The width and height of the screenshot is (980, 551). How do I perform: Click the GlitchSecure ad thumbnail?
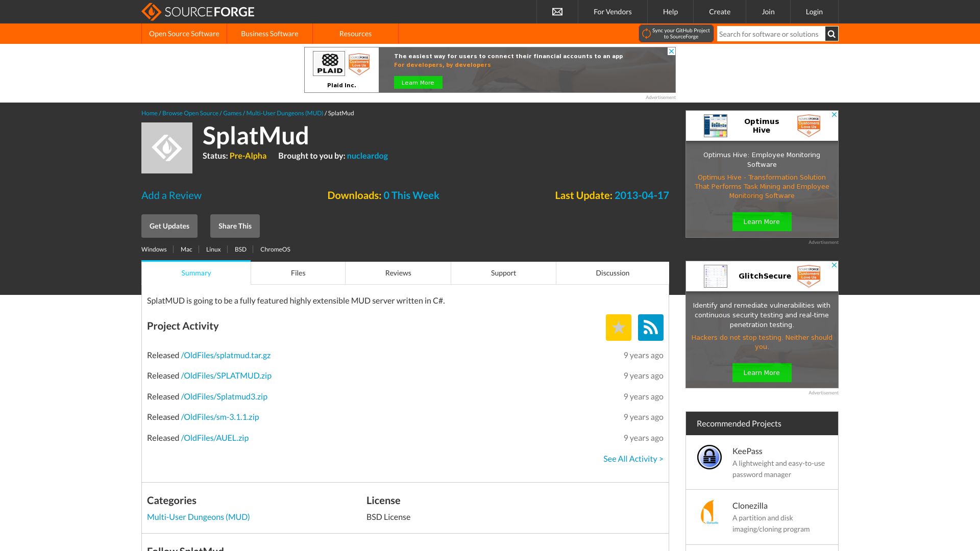[x=716, y=276]
